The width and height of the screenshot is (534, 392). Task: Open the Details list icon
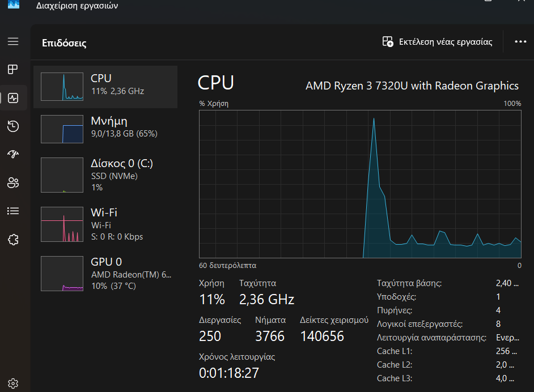[13, 211]
